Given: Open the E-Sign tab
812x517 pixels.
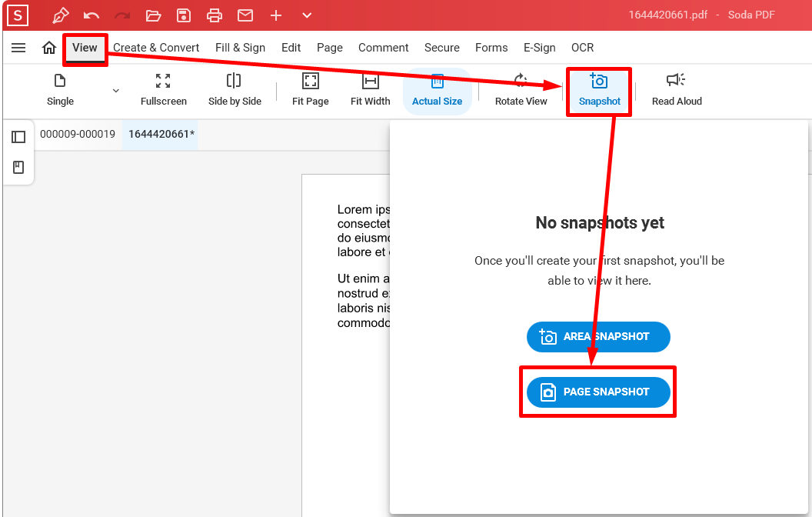Looking at the screenshot, I should coord(540,48).
